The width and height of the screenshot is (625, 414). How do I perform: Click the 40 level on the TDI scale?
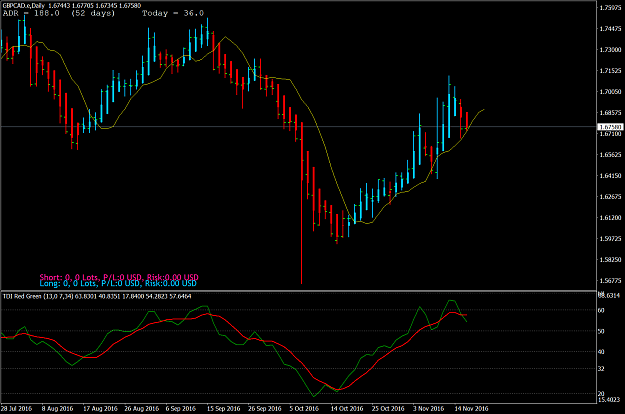point(601,351)
